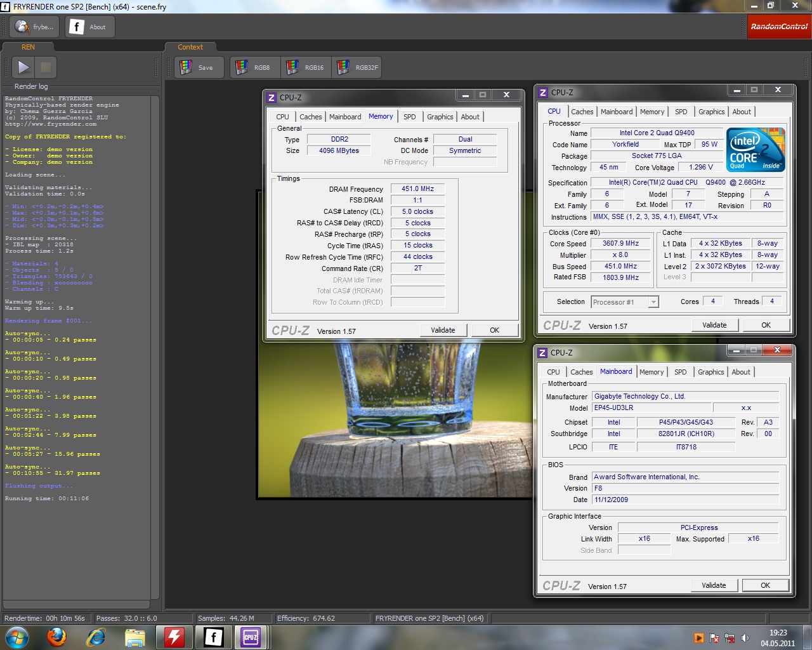
Task: Open the FRYRENDER About button
Action: point(89,27)
